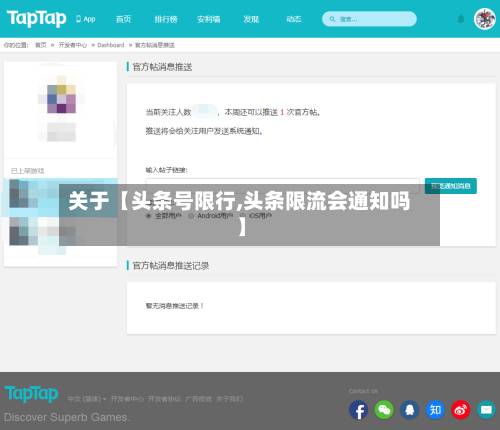Open the email envelope contact icon
The image size is (500, 430).
coord(486,410)
